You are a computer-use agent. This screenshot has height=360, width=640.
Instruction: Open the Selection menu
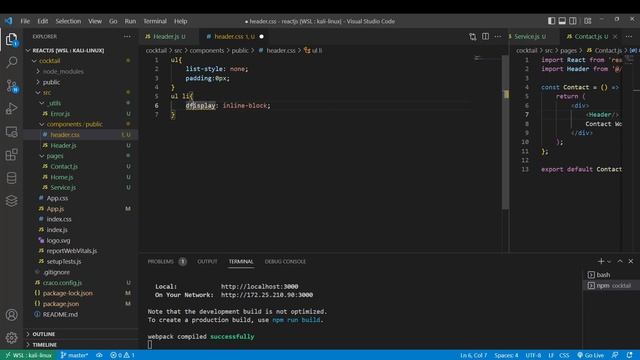[68, 21]
